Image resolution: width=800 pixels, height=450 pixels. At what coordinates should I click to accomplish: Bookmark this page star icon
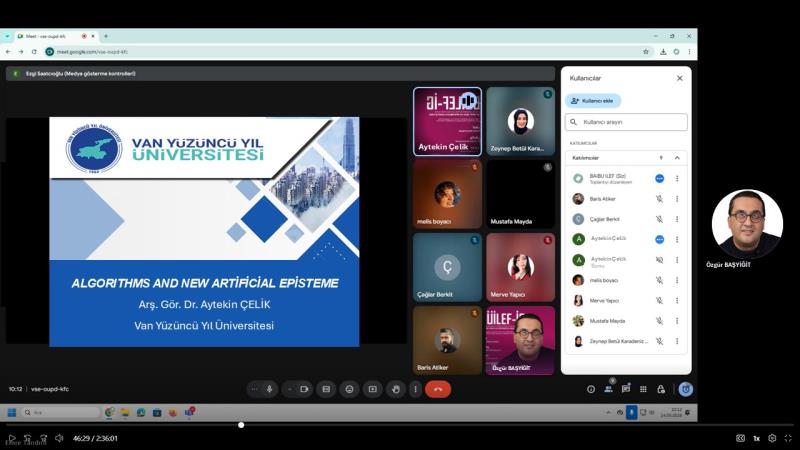pyautogui.click(x=646, y=52)
